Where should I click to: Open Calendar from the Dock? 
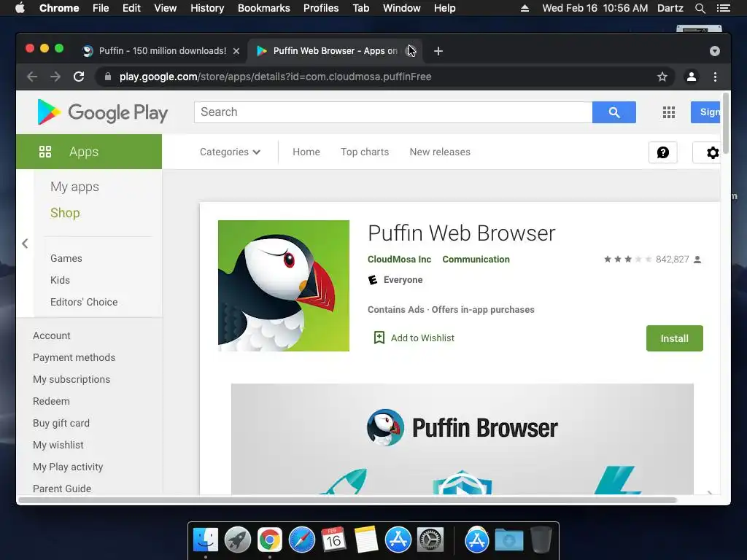pos(333,540)
